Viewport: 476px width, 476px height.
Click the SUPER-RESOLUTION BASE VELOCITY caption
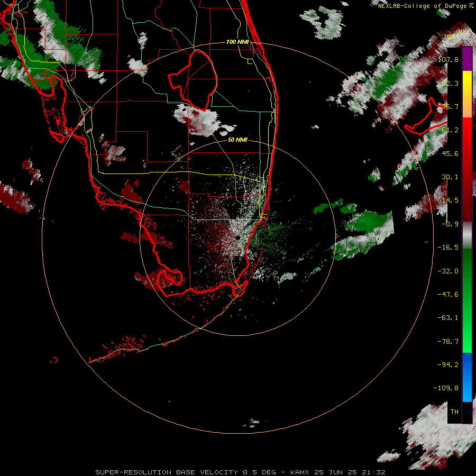167,472
